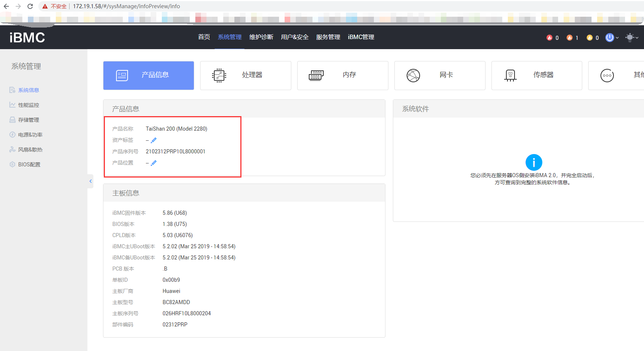Edit the 资产标签 with pencil icon
The height and width of the screenshot is (351, 644).
pyautogui.click(x=154, y=140)
